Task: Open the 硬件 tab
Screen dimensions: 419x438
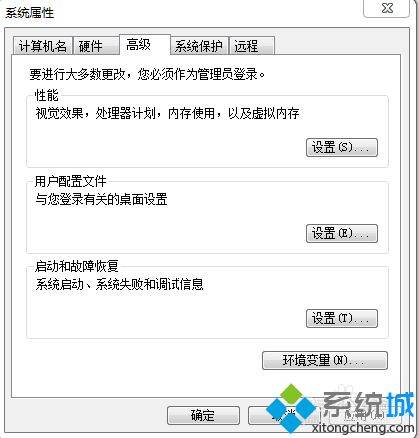Action: point(96,46)
